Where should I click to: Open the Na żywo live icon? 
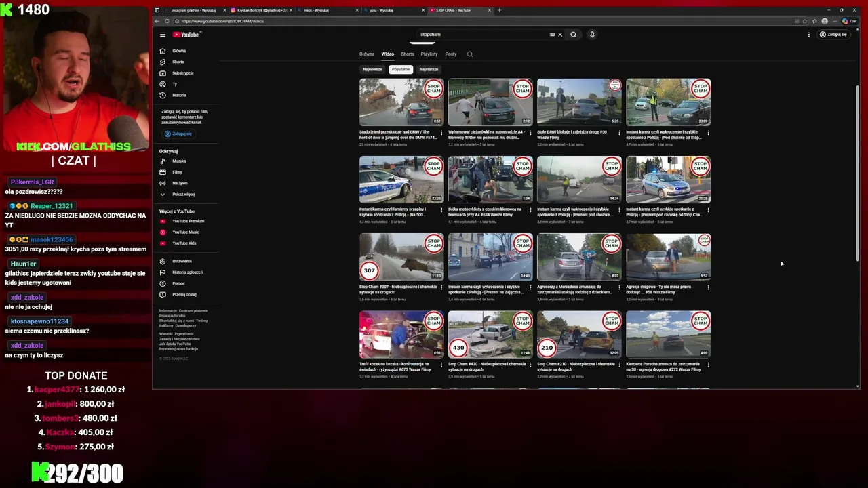pos(163,183)
